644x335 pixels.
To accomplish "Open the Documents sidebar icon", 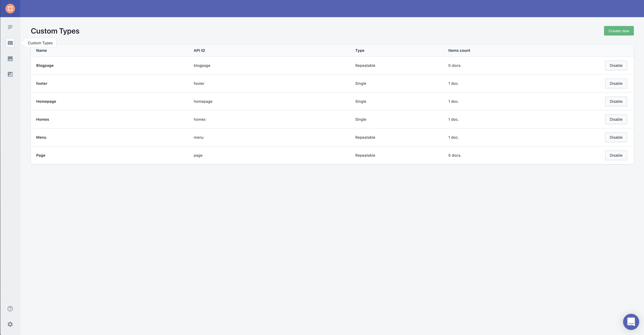I will click(x=10, y=27).
